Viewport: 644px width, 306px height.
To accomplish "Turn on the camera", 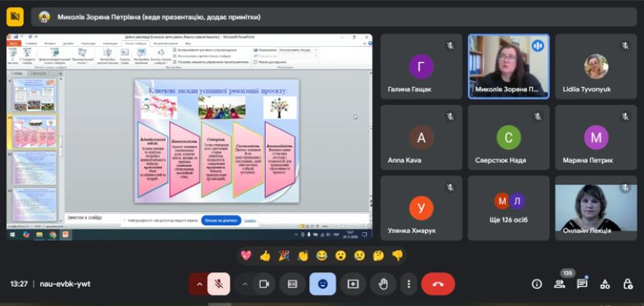I will 264,283.
